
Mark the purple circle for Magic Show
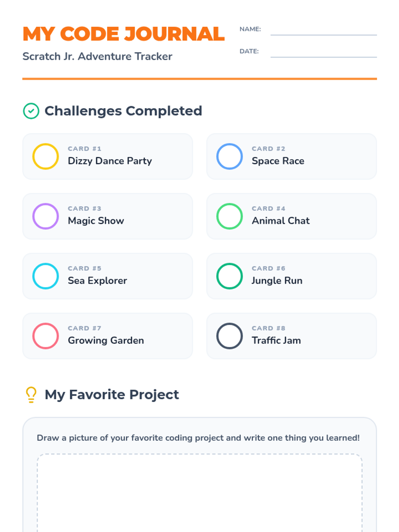46,216
